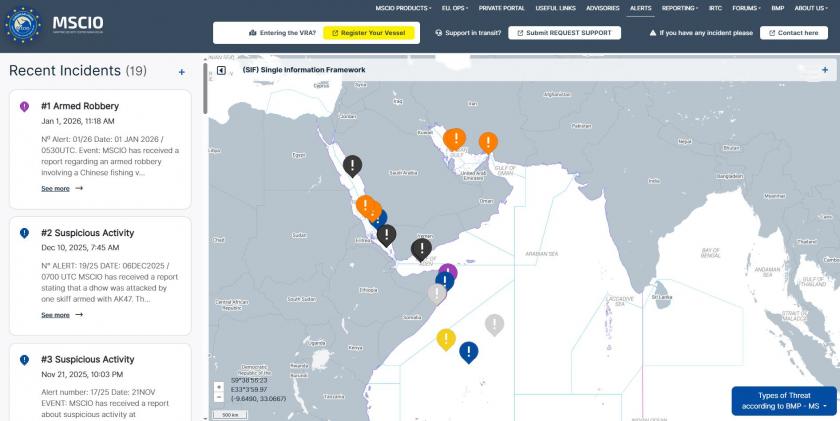The height and width of the screenshot is (421, 840).
Task: Open the BMP menu item
Action: tap(778, 8)
